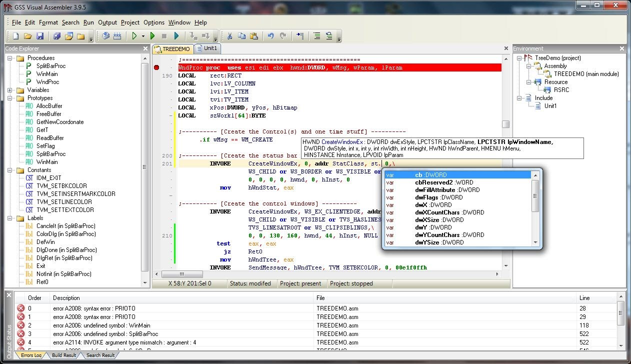Image resolution: width=631 pixels, height=364 pixels.
Task: Collapse the code fold marker below line 210
Action: pyautogui.click(x=170, y=196)
